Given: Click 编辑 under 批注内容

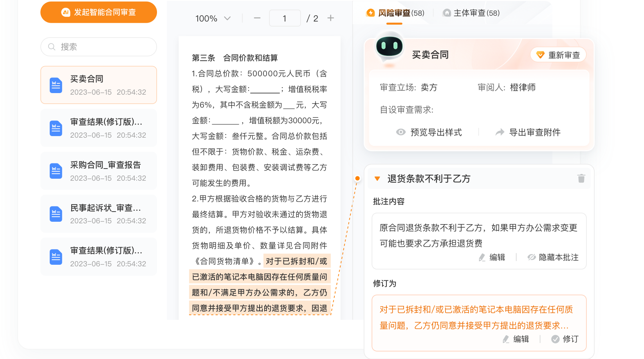Looking at the screenshot, I should coord(492,257).
